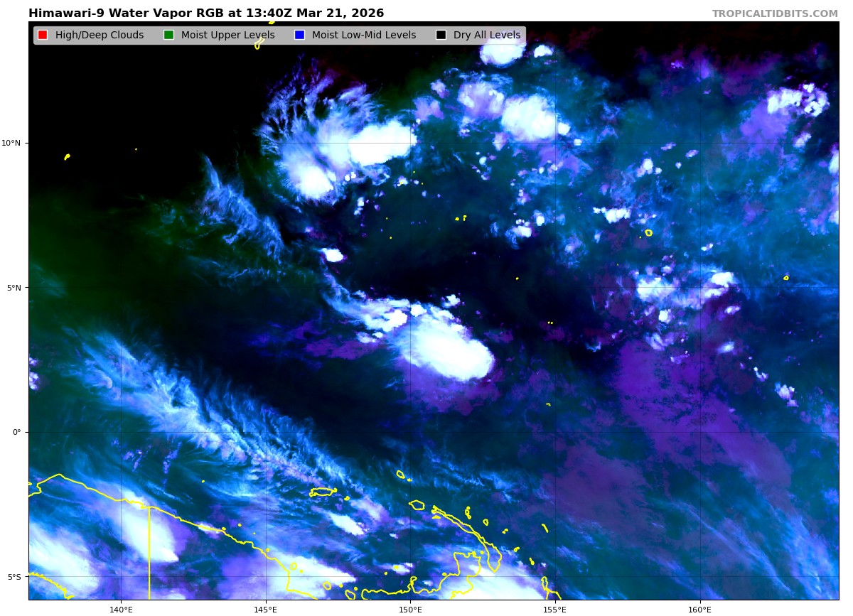The width and height of the screenshot is (853, 616).
Task: Click the 160°E longitude axis label
Action: click(699, 609)
